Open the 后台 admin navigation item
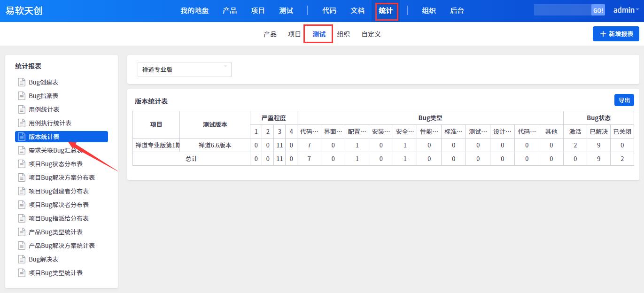This screenshot has height=293, width=644. pos(457,11)
